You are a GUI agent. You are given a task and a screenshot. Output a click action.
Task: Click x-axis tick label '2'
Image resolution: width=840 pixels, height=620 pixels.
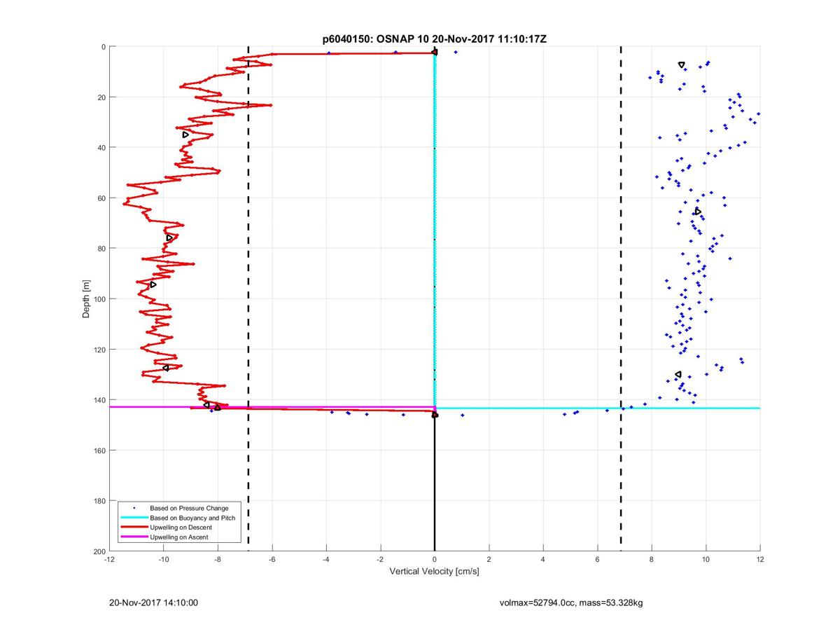489,560
